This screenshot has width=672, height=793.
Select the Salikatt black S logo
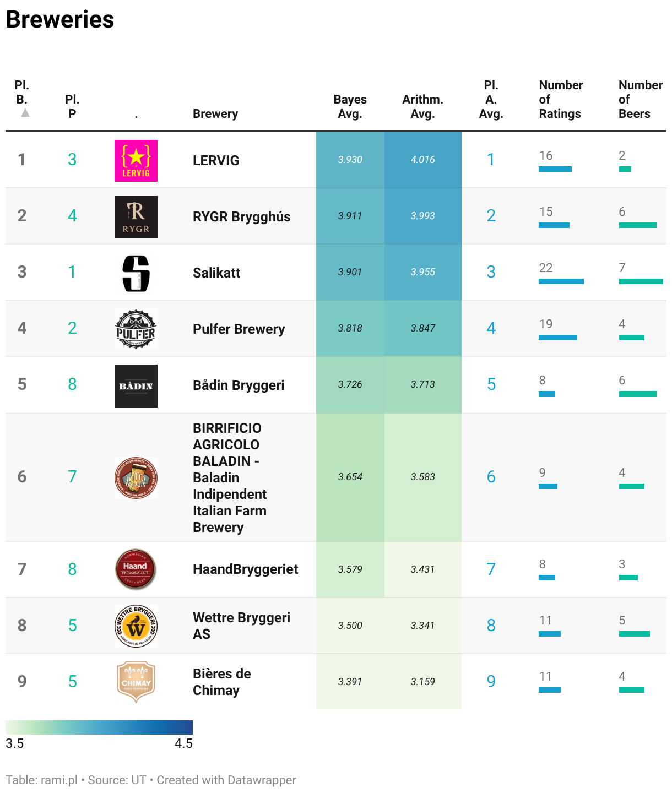(136, 273)
